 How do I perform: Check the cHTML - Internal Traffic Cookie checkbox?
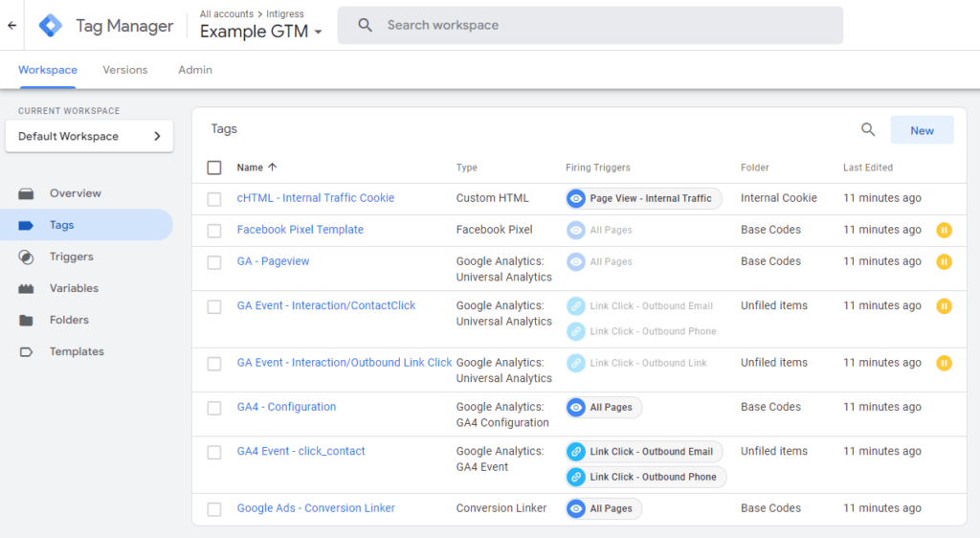click(214, 199)
